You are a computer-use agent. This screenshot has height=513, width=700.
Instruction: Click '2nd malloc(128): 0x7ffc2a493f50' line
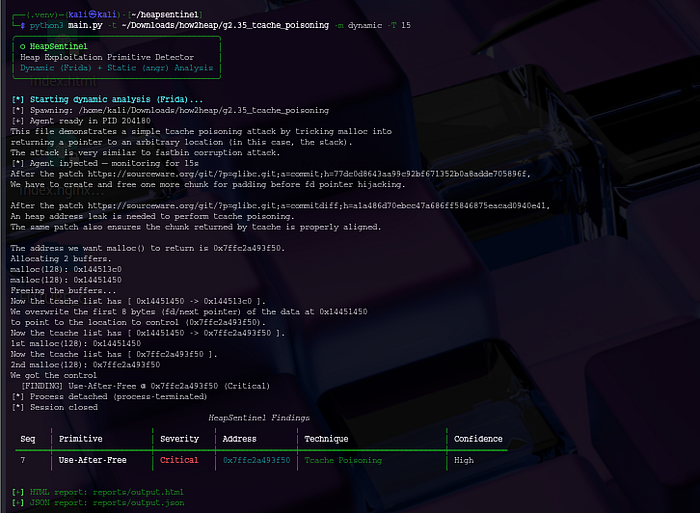pos(85,365)
